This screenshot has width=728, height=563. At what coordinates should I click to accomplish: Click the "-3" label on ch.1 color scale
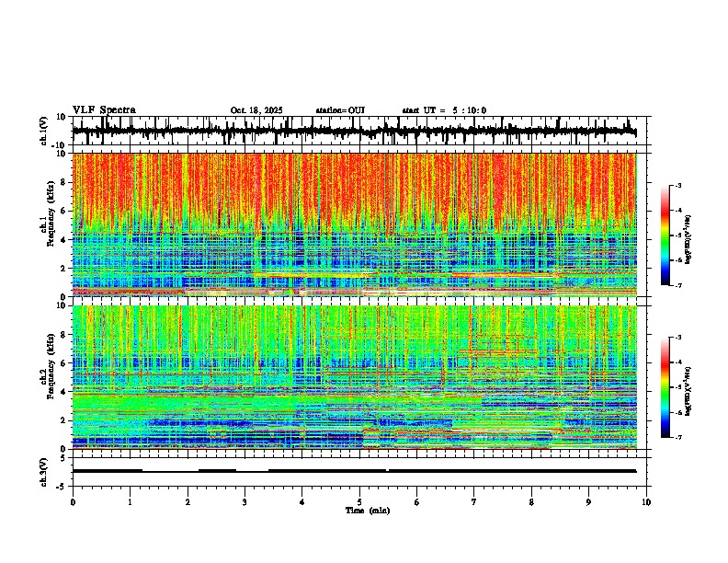677,186
